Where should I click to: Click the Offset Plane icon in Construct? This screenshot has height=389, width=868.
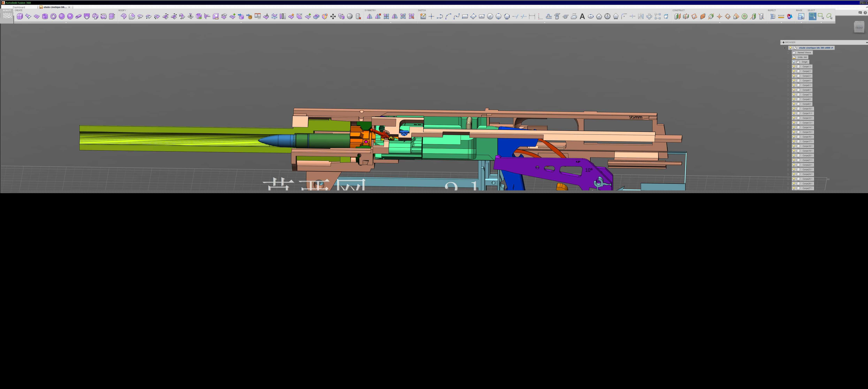click(x=677, y=16)
